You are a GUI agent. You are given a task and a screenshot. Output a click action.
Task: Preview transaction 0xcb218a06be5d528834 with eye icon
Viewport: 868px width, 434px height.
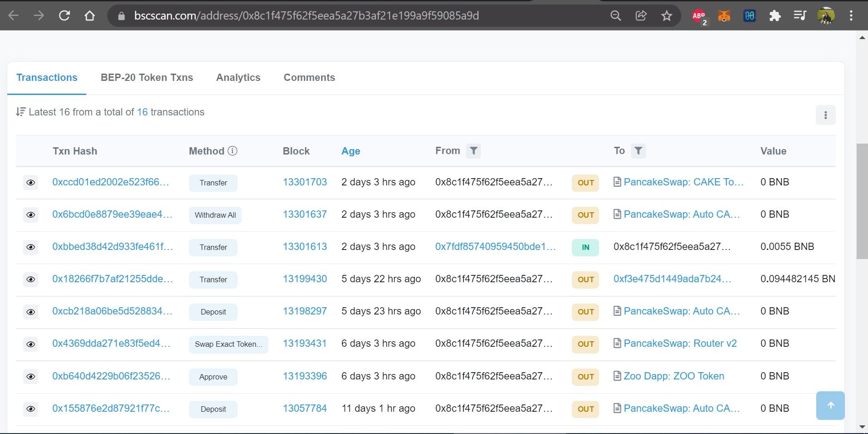point(30,312)
